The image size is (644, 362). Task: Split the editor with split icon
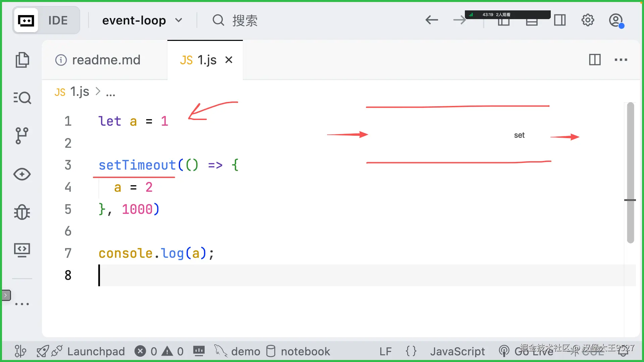(x=595, y=60)
